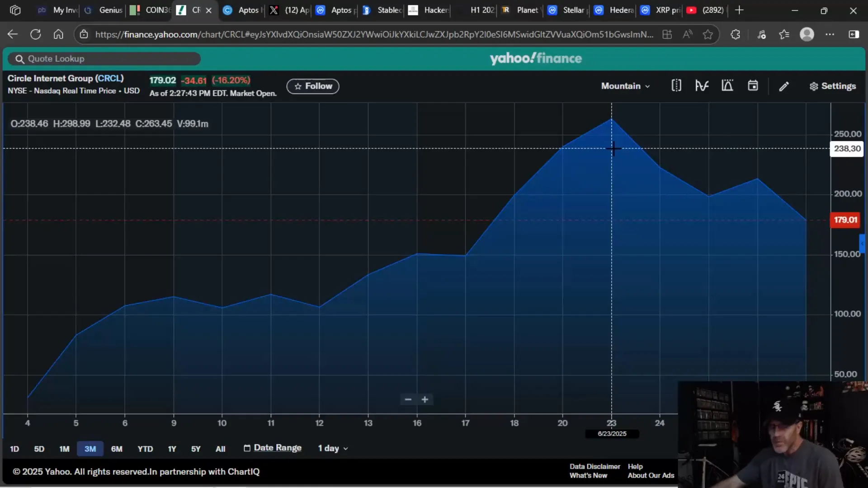Image resolution: width=868 pixels, height=488 pixels.
Task: Switch to the XRP price browser tab
Action: tap(660, 10)
